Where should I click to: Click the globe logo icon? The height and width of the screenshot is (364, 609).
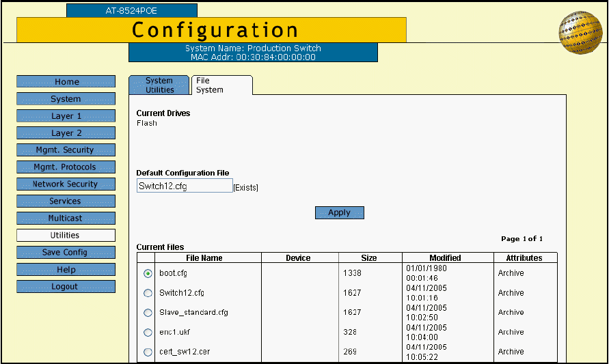point(580,33)
